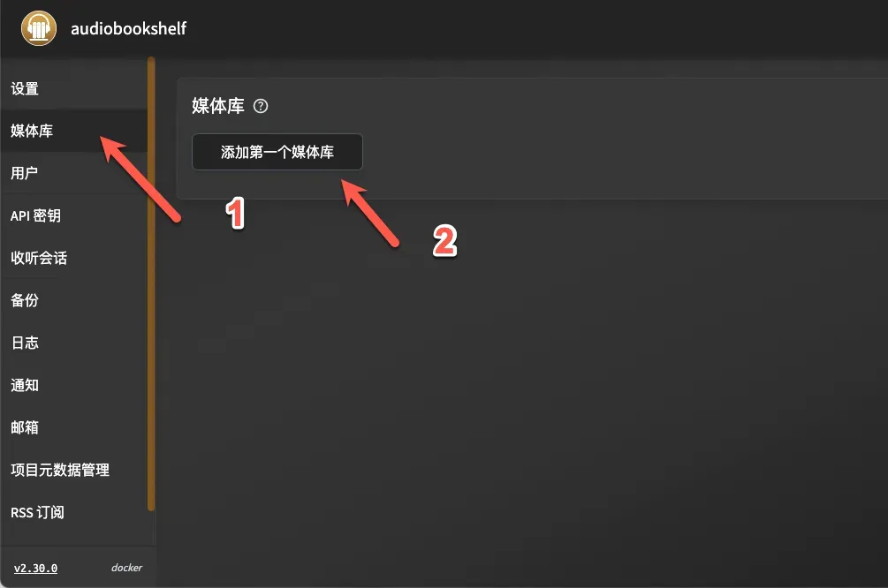The height and width of the screenshot is (588, 888).
Task: Click the 媒体库 panel heading
Action: 218,106
